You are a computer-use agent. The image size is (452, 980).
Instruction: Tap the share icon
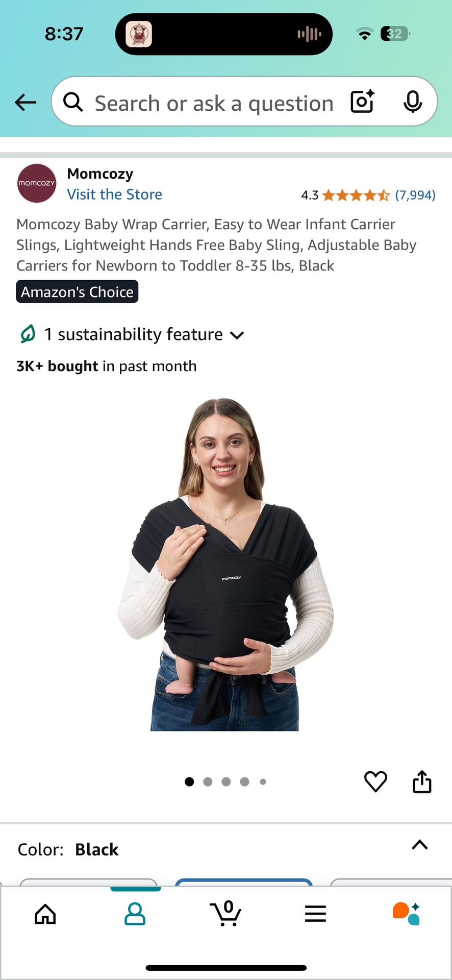point(422,781)
